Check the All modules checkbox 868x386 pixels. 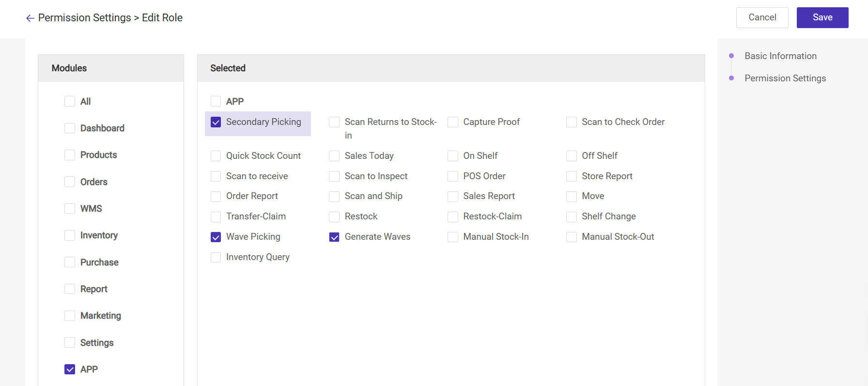(70, 102)
